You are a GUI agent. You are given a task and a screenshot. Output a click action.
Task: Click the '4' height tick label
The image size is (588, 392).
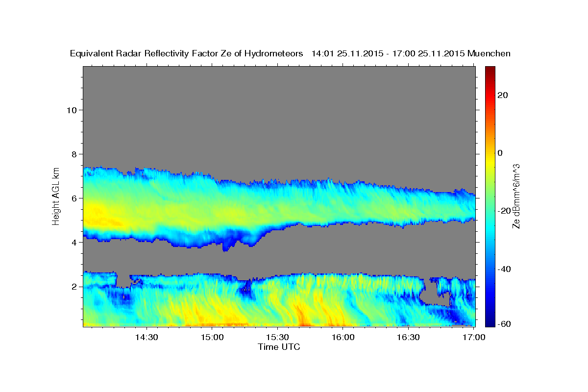(74, 242)
